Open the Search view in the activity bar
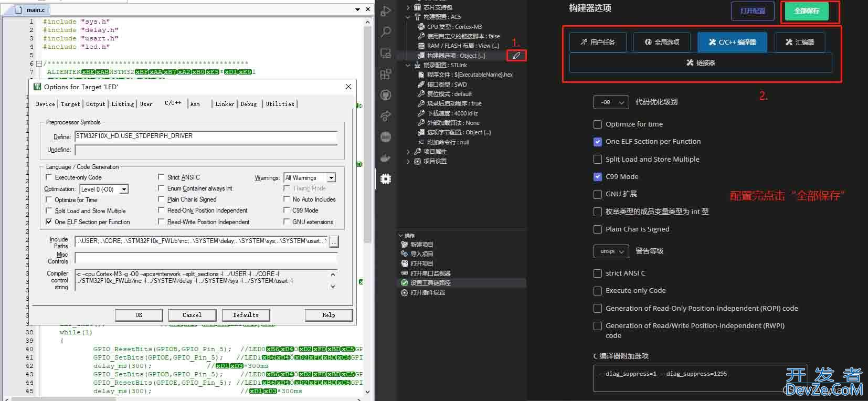The image size is (868, 401). tap(386, 32)
